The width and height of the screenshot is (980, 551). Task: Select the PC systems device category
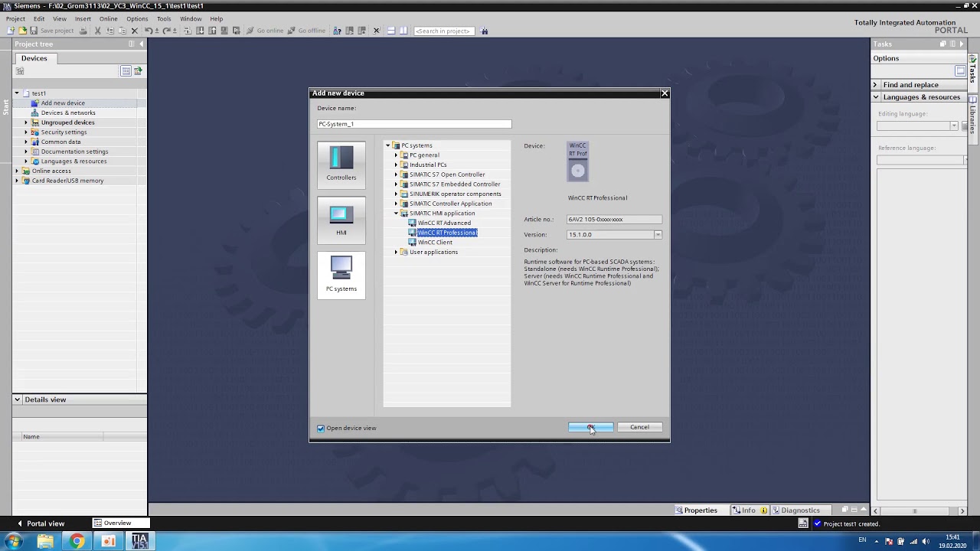[341, 274]
